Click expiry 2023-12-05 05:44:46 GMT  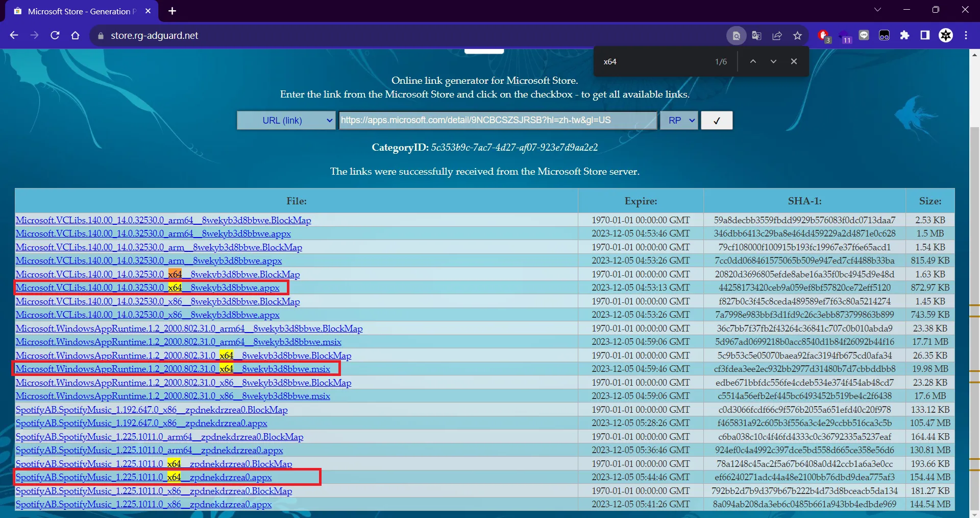click(x=641, y=477)
